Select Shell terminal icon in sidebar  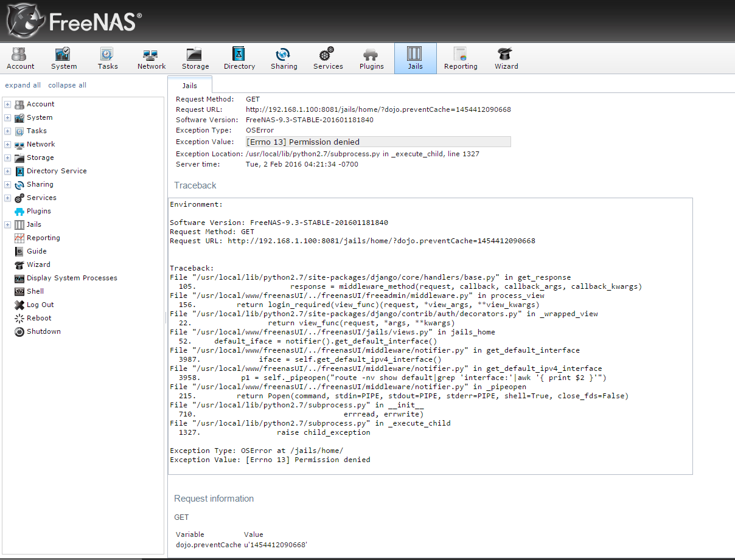(x=19, y=292)
